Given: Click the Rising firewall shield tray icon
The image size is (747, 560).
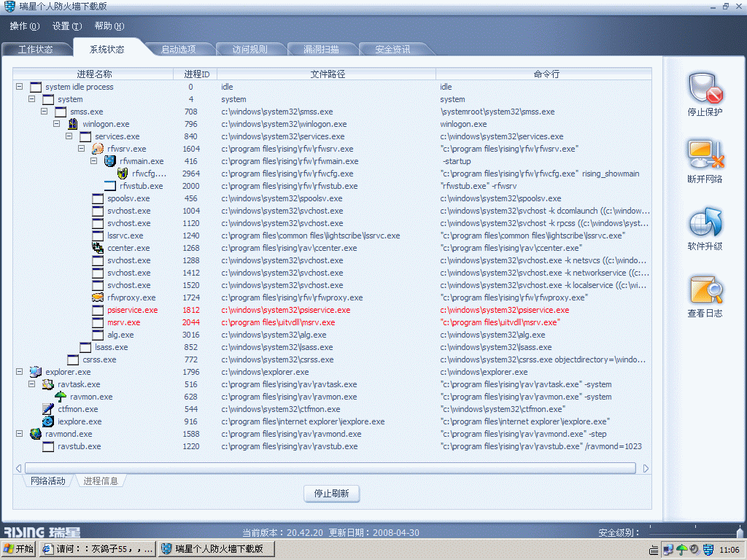Looking at the screenshot, I should pos(708,550).
